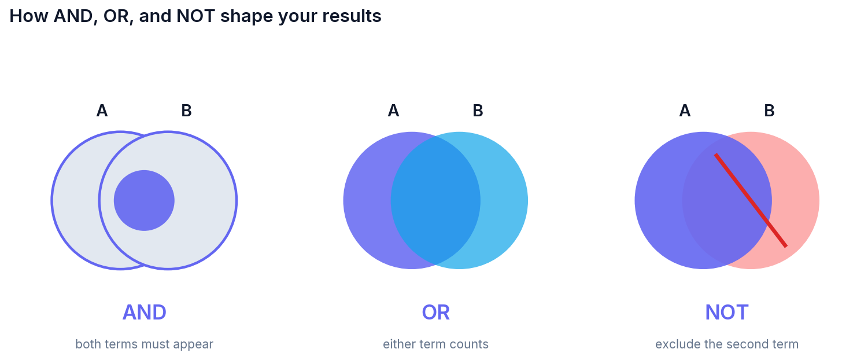Click the B label above OR diagram
This screenshot has width=868, height=360.
pos(478,111)
